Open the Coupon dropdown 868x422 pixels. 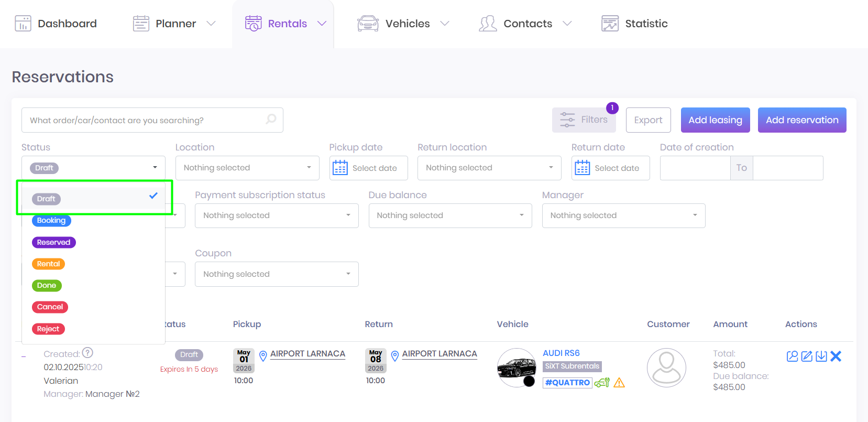[276, 274]
